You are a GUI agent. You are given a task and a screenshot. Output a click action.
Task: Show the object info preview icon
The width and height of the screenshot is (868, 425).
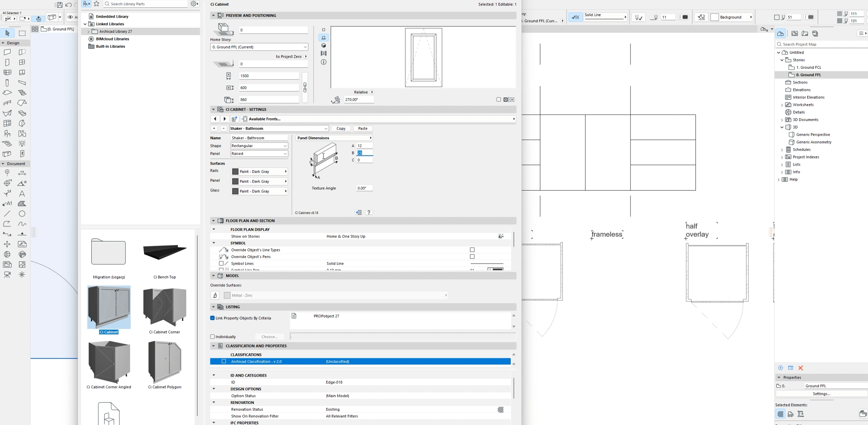point(324,62)
